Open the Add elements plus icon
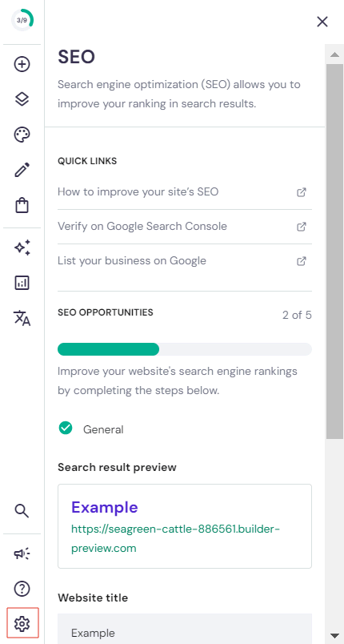344x644 pixels. coord(22,64)
